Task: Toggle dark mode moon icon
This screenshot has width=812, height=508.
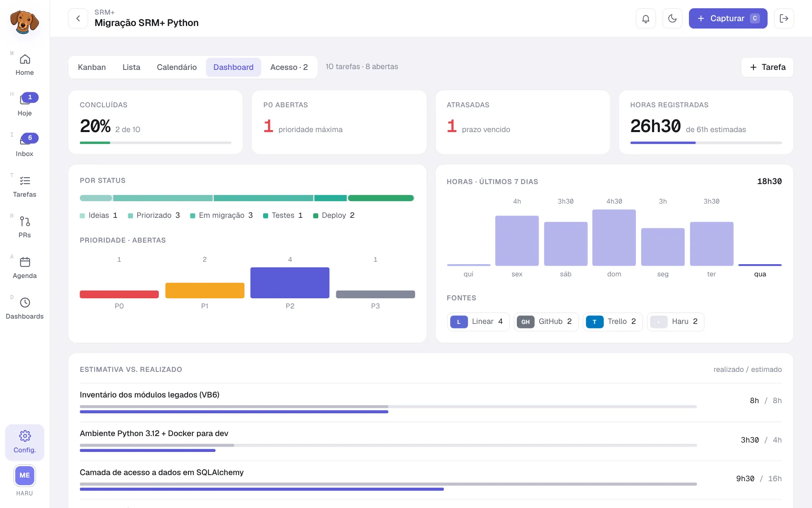Action: [x=672, y=18]
